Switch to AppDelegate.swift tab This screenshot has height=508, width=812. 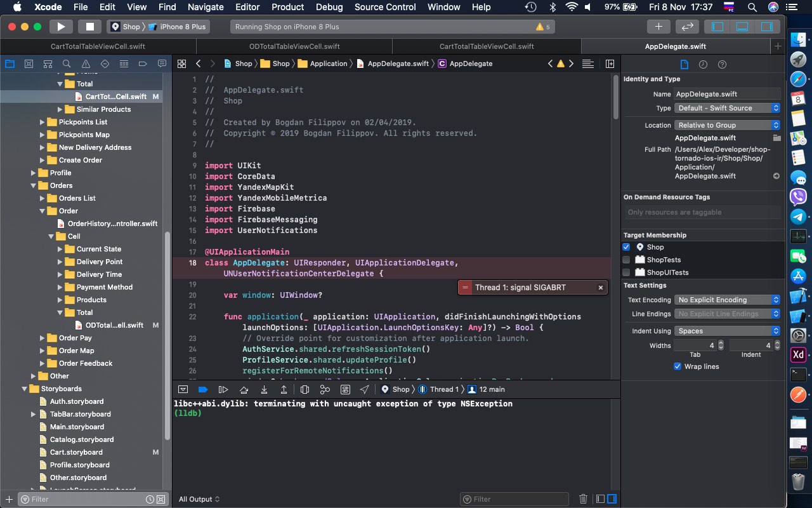click(x=675, y=46)
